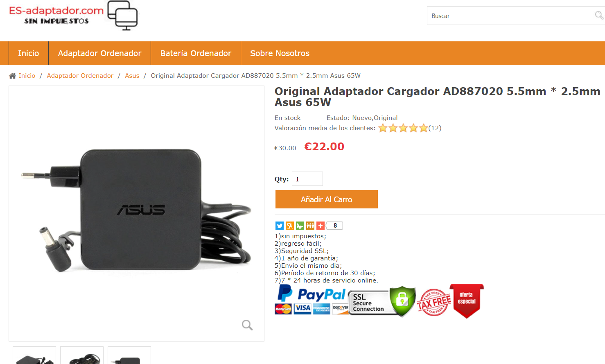Screen dimensions: 605x364
Task: Focus the Buscar search field
Action: (x=510, y=16)
